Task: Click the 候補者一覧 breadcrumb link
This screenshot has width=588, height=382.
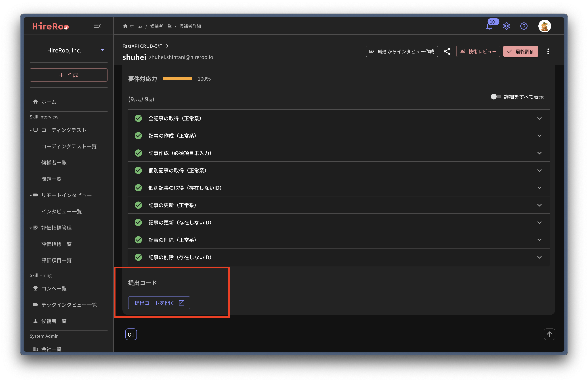Action: tap(161, 26)
